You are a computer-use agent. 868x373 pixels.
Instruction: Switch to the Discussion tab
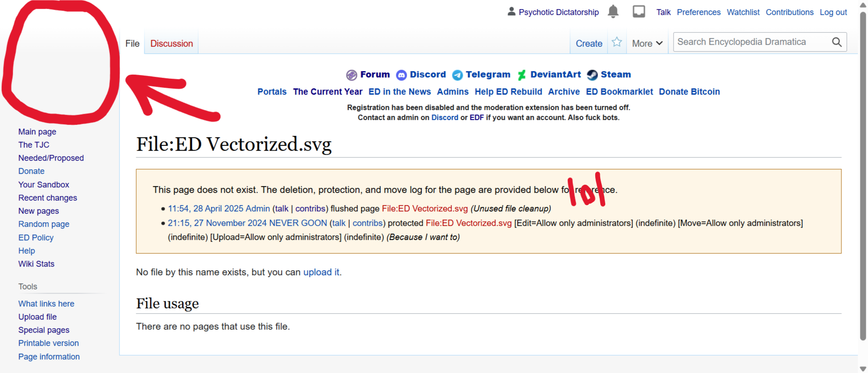coord(171,43)
